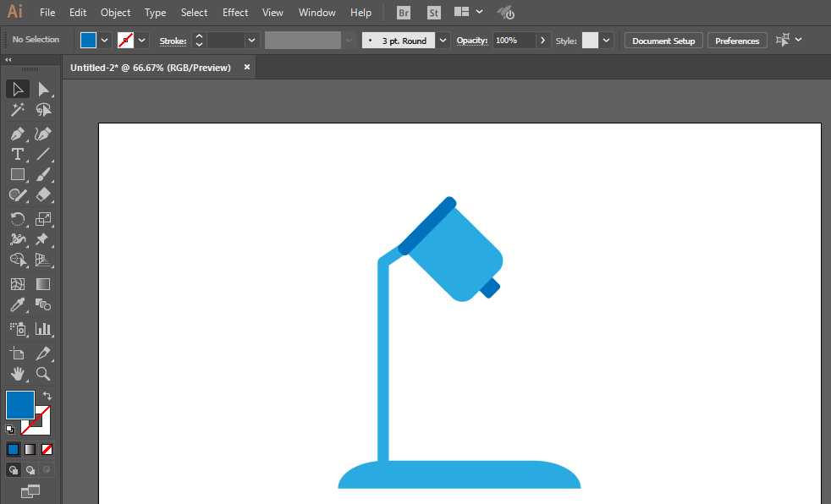Select the Zoom tool
Image resolution: width=831 pixels, height=504 pixels.
point(43,373)
